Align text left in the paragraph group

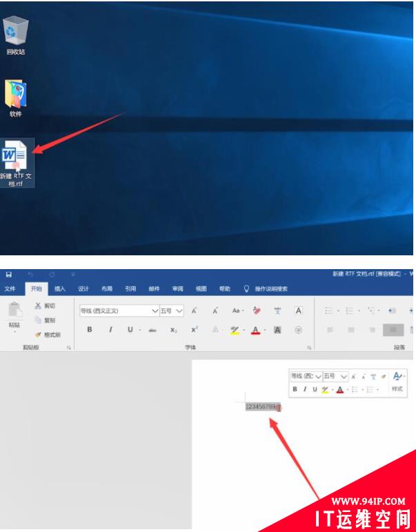pyautogui.click(x=330, y=330)
